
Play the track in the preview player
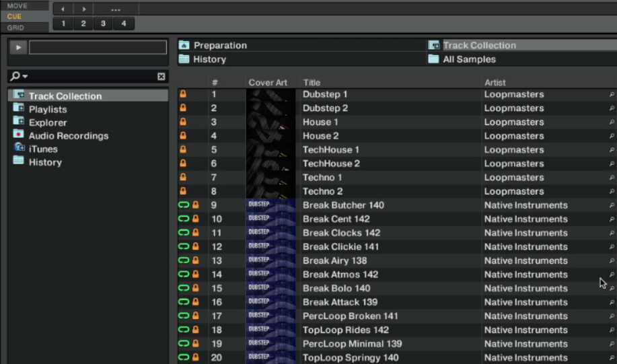(x=18, y=48)
